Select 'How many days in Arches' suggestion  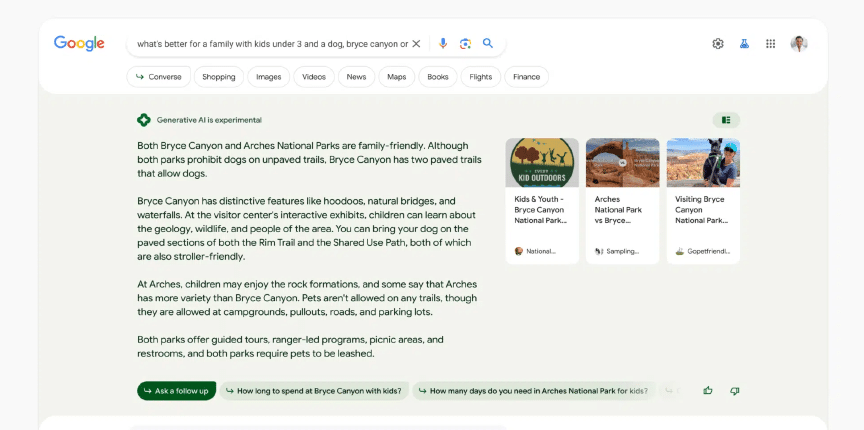pyautogui.click(x=534, y=391)
